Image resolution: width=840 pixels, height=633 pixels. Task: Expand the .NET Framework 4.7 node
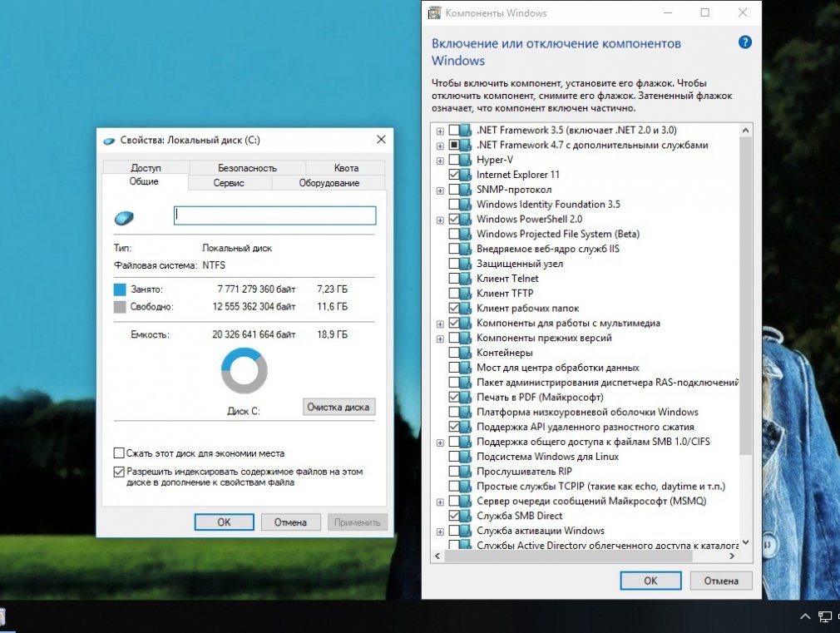pos(440,146)
